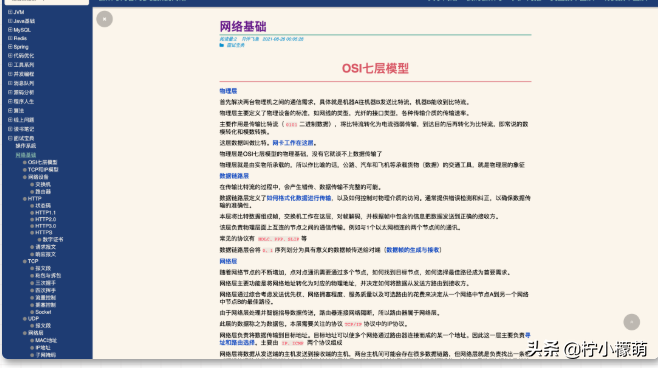Select the highlighted 网络基础 sidebar item
This screenshot has height=368, width=658.
point(26,155)
